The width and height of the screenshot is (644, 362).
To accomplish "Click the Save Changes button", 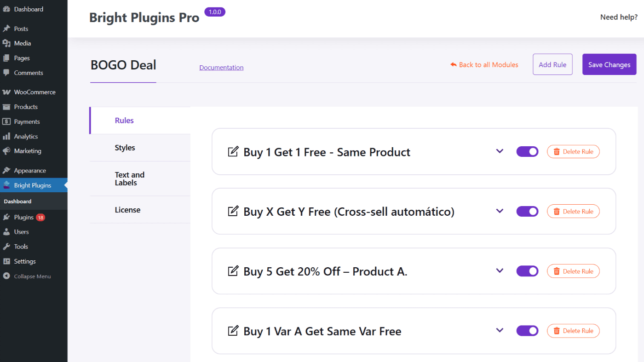I will (609, 64).
